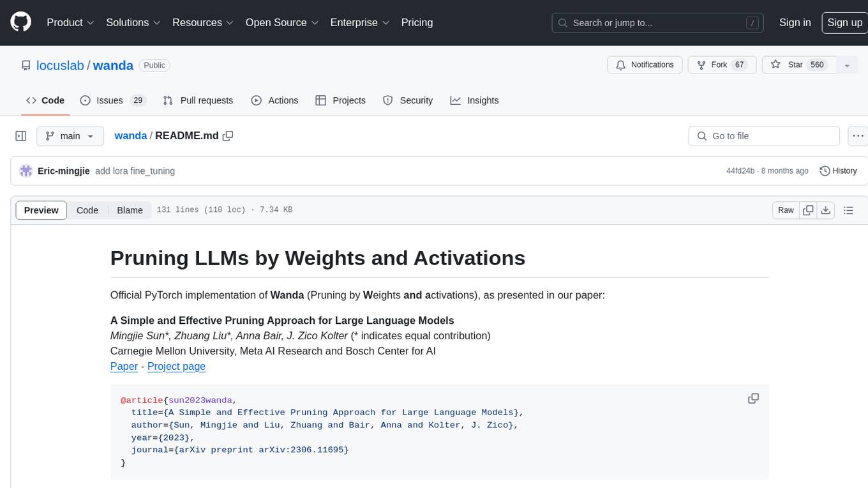This screenshot has height=488, width=868.
Task: Open the Issues tab
Action: [113, 100]
